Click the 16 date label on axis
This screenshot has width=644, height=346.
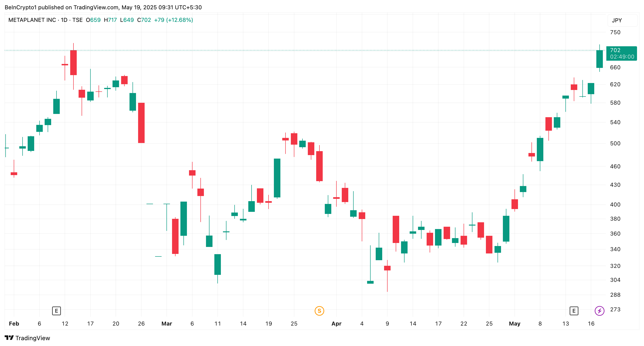coord(591,323)
